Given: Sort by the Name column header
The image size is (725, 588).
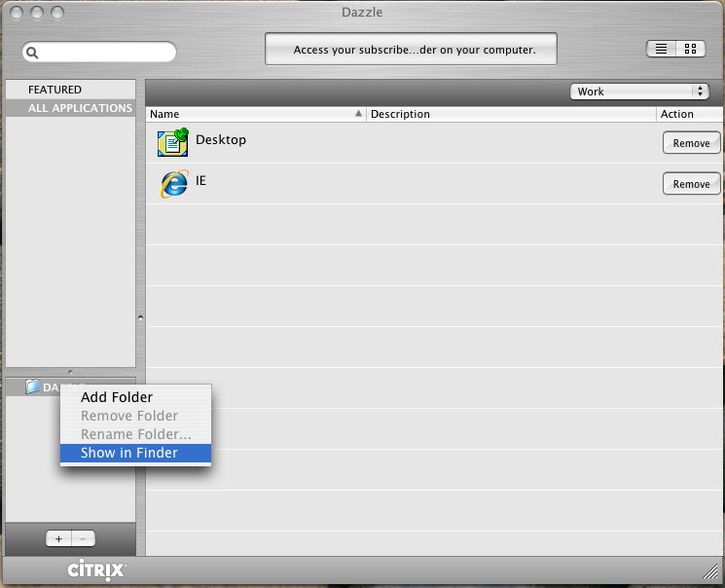Looking at the screenshot, I should tap(255, 114).
